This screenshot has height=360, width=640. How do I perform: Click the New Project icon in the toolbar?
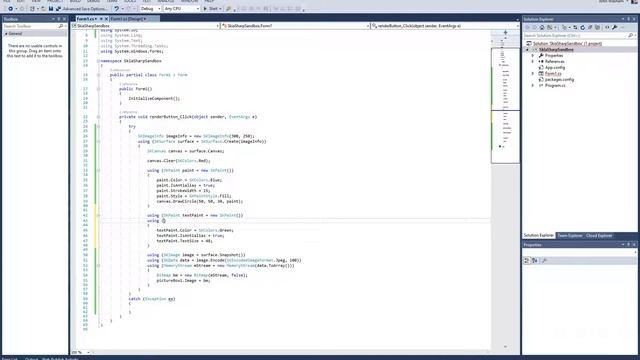pos(32,9)
